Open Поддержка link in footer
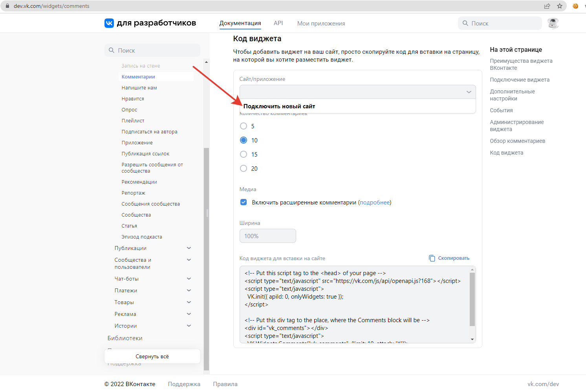This screenshot has width=586, height=392. [x=184, y=384]
